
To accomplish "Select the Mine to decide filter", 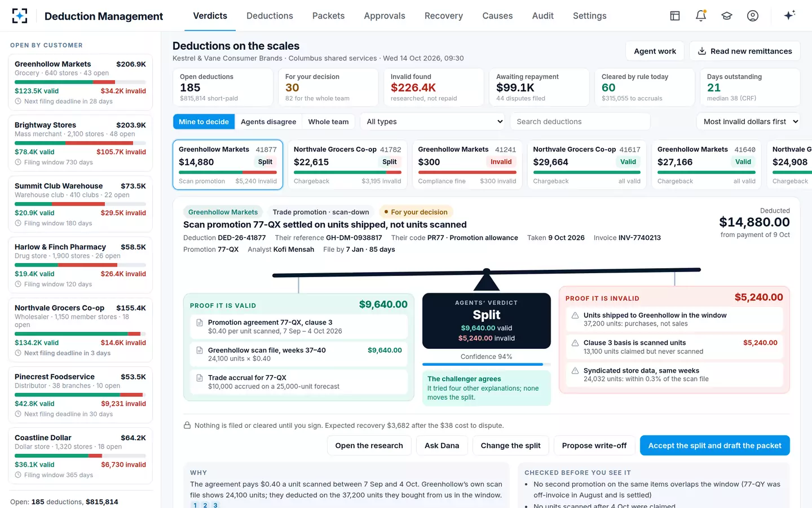I will click(x=204, y=121).
